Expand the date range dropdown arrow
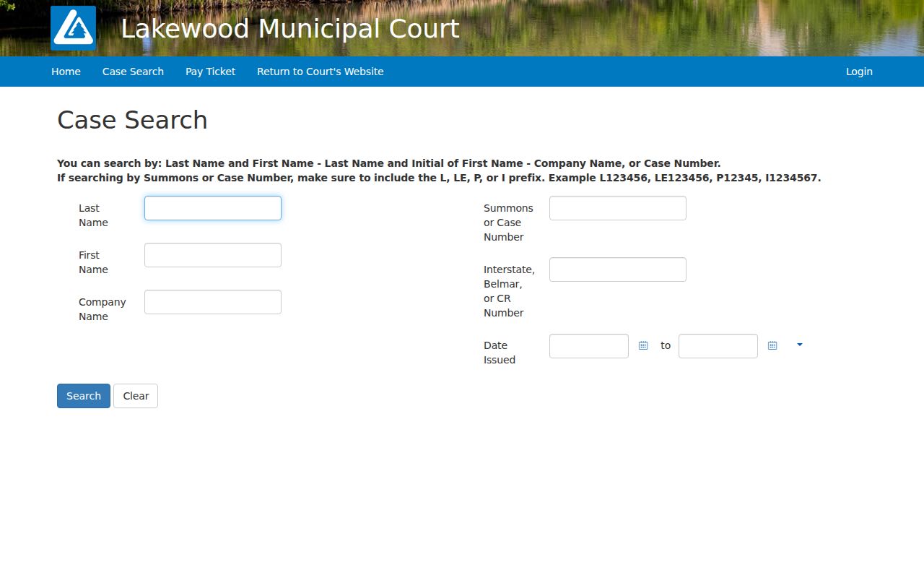Screen dimensions: 924x578 click(x=800, y=345)
